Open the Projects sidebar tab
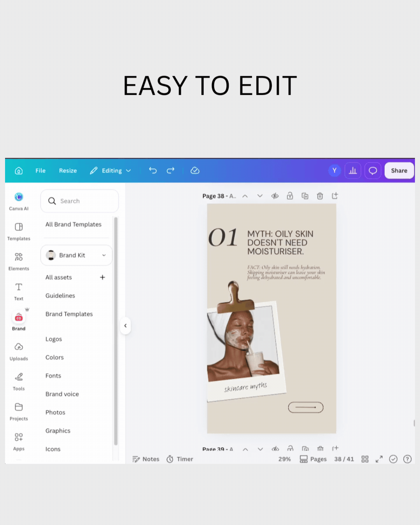 [19, 411]
